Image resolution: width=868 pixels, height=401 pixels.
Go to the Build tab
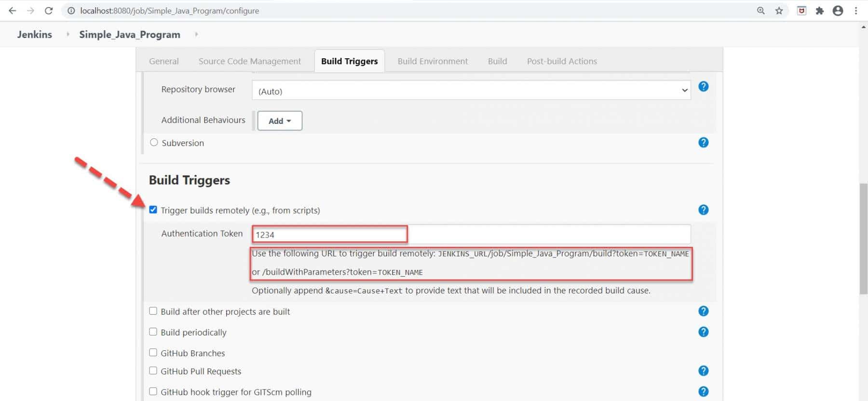pos(497,61)
